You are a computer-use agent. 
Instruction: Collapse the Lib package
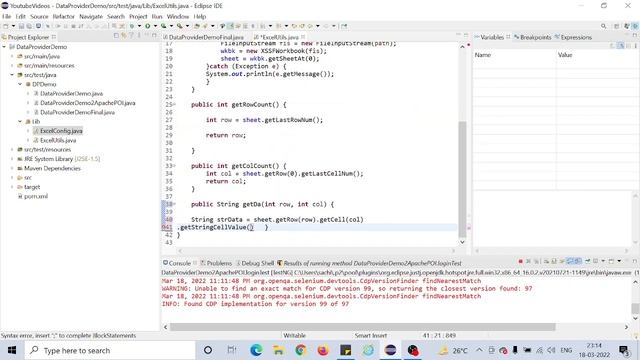point(20,122)
